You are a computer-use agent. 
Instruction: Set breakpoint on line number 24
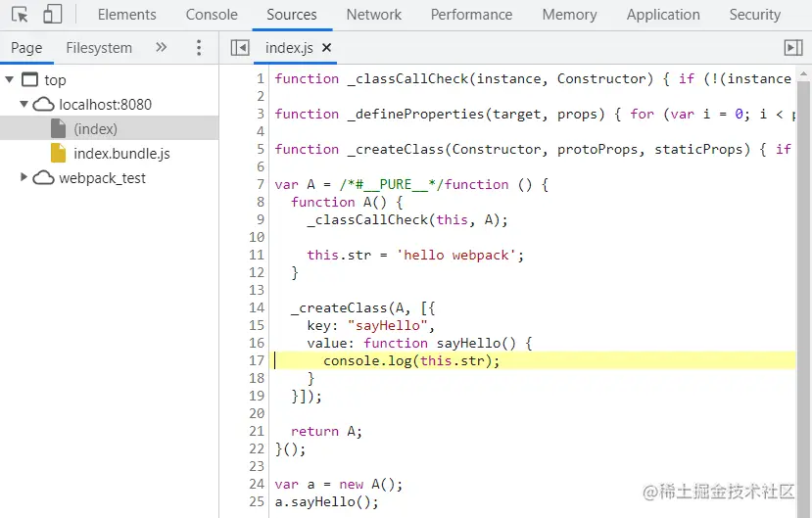click(257, 484)
